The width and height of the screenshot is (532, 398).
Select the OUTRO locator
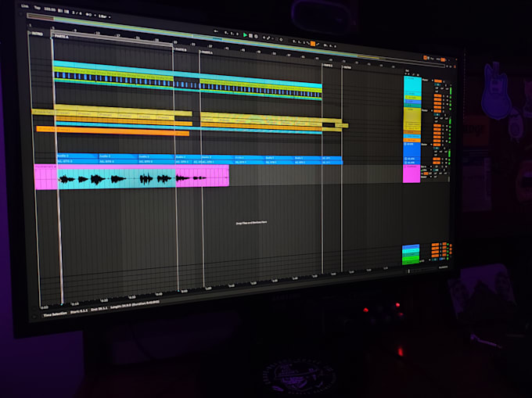[x=347, y=67]
